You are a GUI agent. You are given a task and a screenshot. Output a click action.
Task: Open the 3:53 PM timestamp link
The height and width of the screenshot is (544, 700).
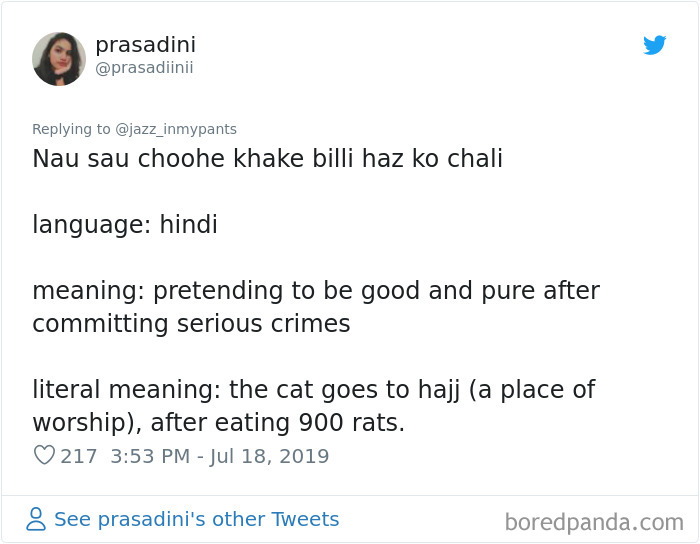coord(150,456)
